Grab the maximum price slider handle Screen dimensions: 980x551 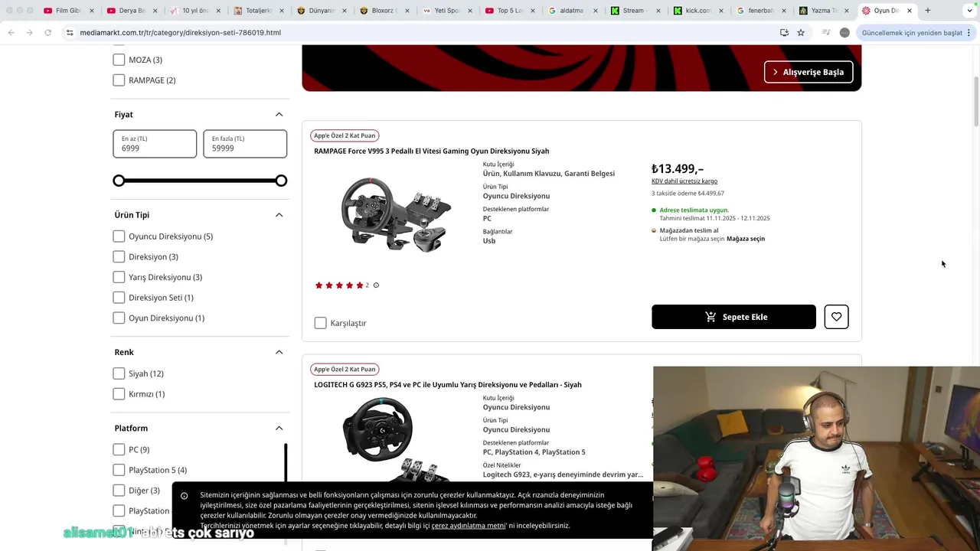(x=281, y=181)
